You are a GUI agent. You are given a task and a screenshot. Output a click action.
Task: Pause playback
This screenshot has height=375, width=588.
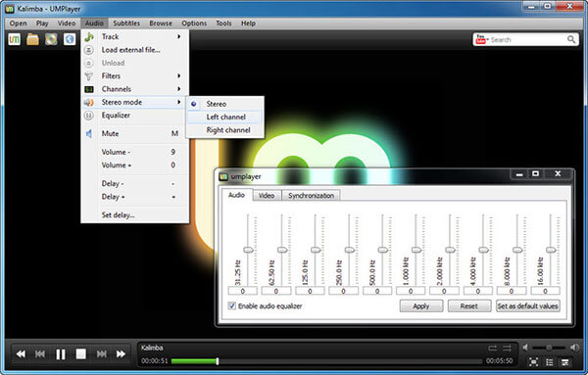click(x=61, y=354)
